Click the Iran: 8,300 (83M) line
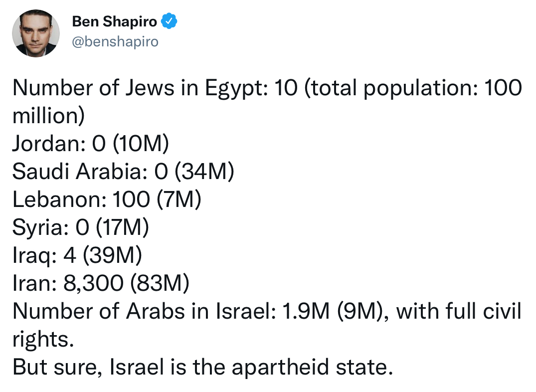This screenshot has width=536, height=392. [x=101, y=283]
